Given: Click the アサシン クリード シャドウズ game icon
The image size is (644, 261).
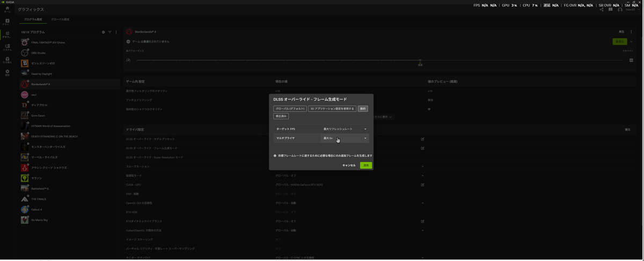Looking at the screenshot, I should pyautogui.click(x=24, y=168).
